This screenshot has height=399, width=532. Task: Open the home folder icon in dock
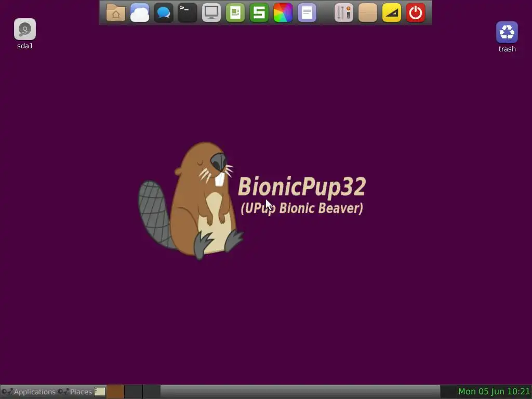pos(116,12)
